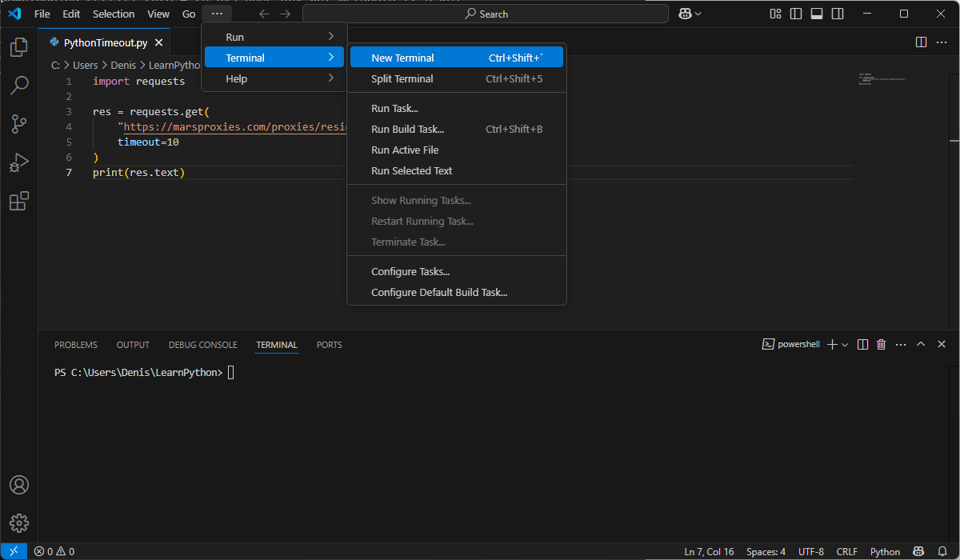960x560 pixels.
Task: Toggle the primary side bar
Action: tap(796, 14)
